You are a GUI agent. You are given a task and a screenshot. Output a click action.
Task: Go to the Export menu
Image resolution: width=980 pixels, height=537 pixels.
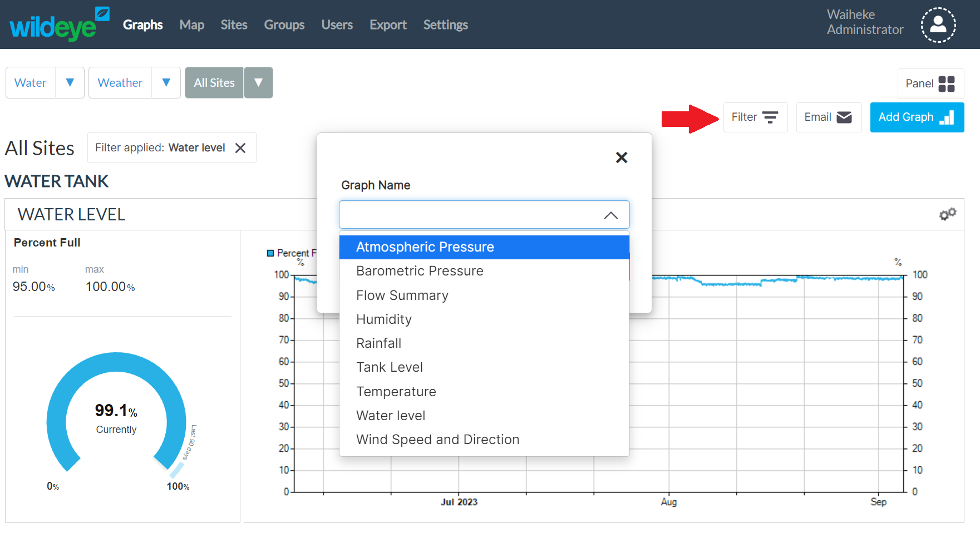pos(388,25)
